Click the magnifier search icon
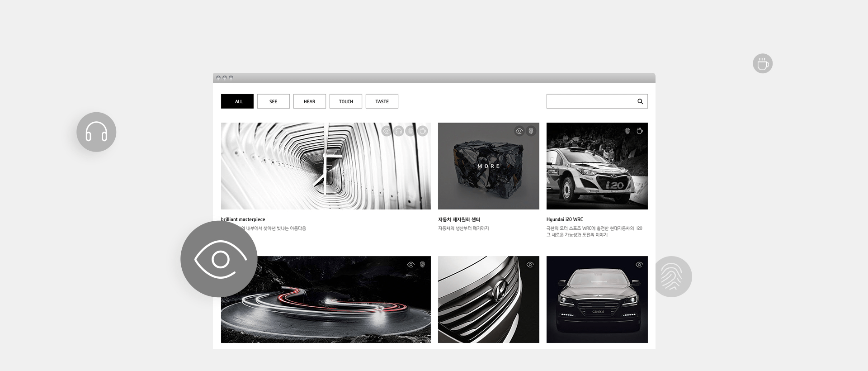 (640, 101)
